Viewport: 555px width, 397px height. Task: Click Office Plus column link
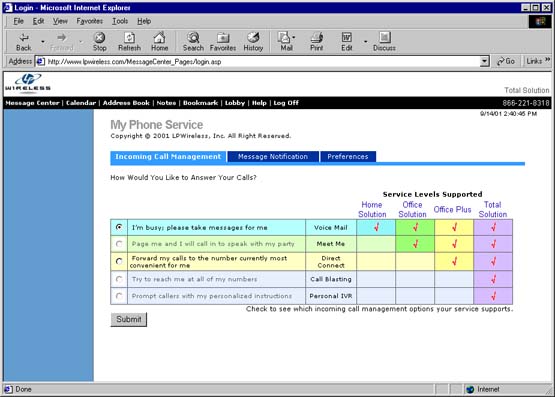pos(452,209)
